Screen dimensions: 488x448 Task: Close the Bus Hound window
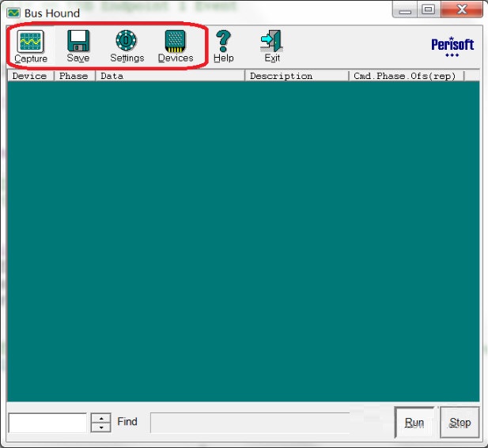[462, 9]
